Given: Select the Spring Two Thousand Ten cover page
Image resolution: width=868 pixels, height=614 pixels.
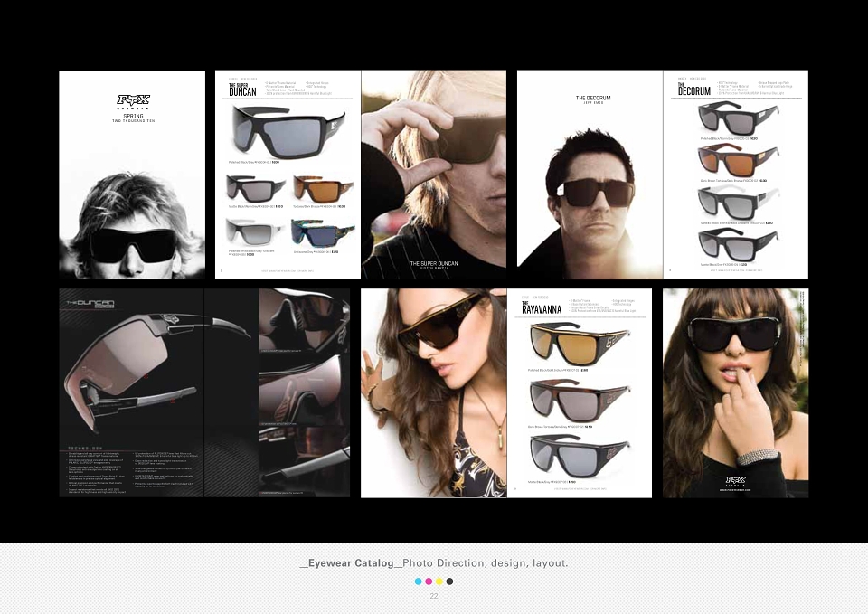Looking at the screenshot, I should tap(132, 175).
